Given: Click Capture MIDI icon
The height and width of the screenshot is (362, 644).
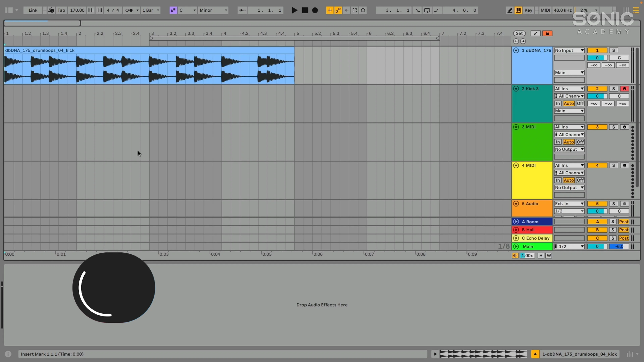Looking at the screenshot, I should tap(355, 10).
